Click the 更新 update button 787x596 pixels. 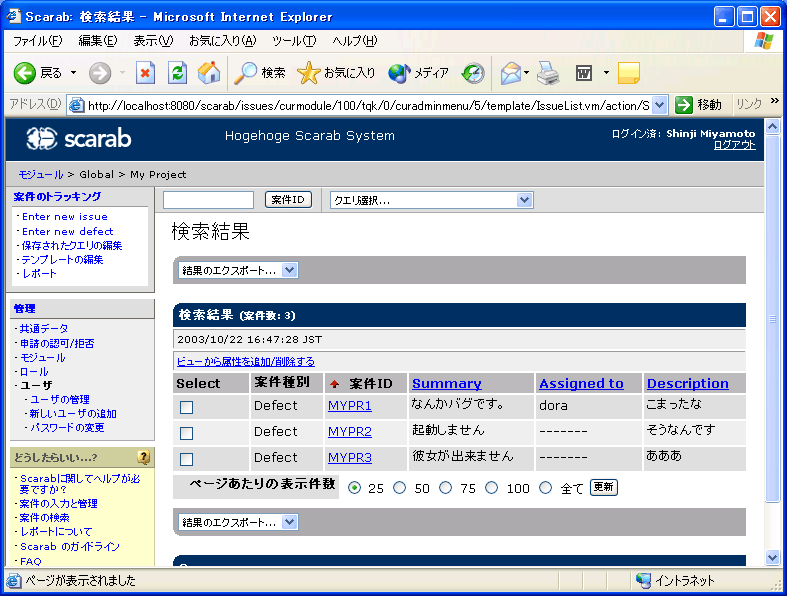pos(603,487)
